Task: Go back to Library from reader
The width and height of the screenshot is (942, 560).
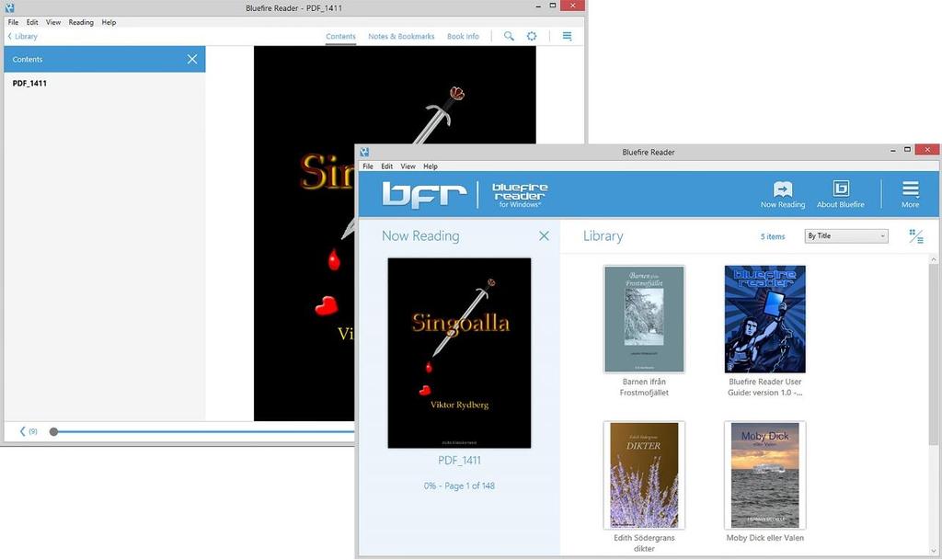Action: coord(23,37)
